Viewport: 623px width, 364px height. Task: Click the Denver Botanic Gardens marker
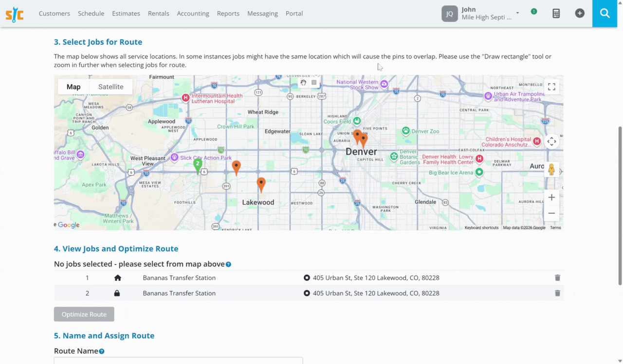(x=394, y=157)
